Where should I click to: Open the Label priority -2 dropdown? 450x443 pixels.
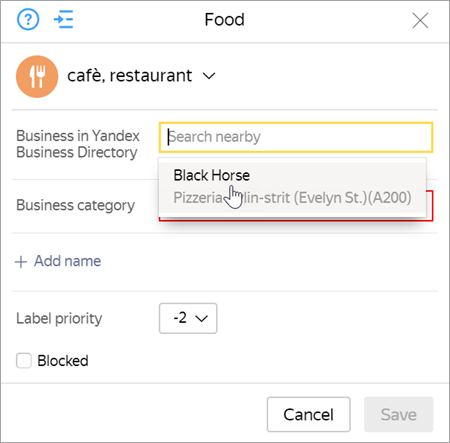pos(188,318)
